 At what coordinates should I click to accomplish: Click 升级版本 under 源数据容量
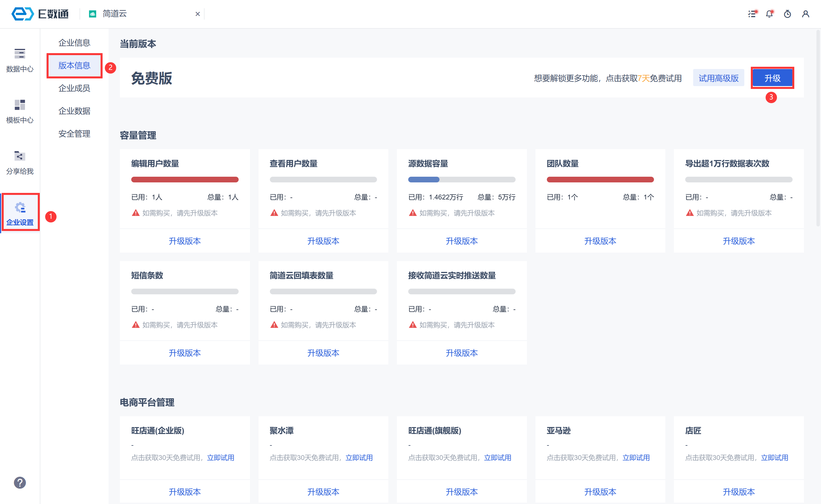pos(461,241)
